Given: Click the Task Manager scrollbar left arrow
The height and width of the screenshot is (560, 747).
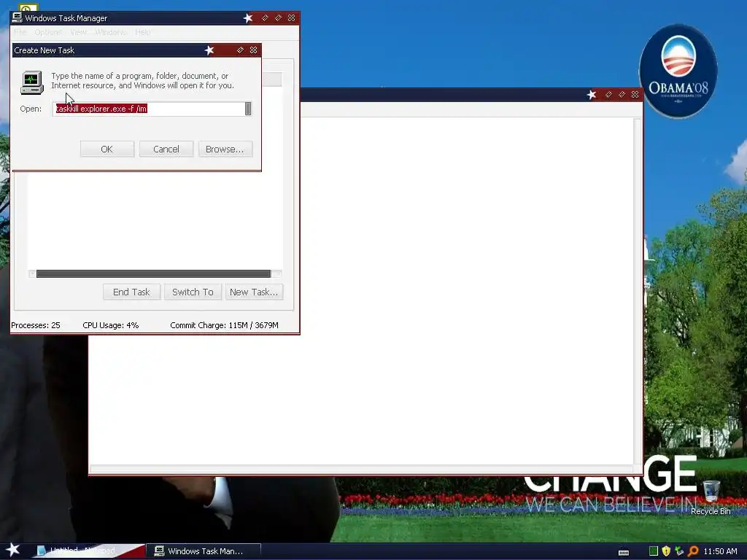Looking at the screenshot, I should click(32, 274).
